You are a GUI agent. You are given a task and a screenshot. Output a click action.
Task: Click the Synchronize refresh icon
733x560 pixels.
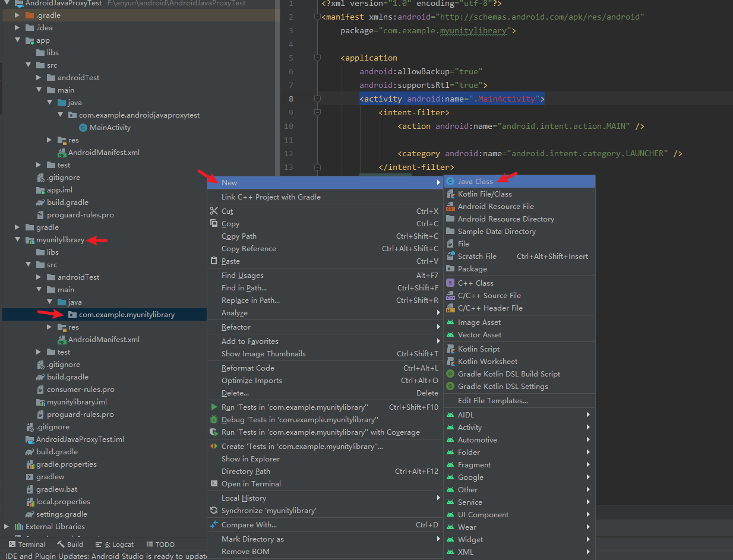pyautogui.click(x=214, y=510)
